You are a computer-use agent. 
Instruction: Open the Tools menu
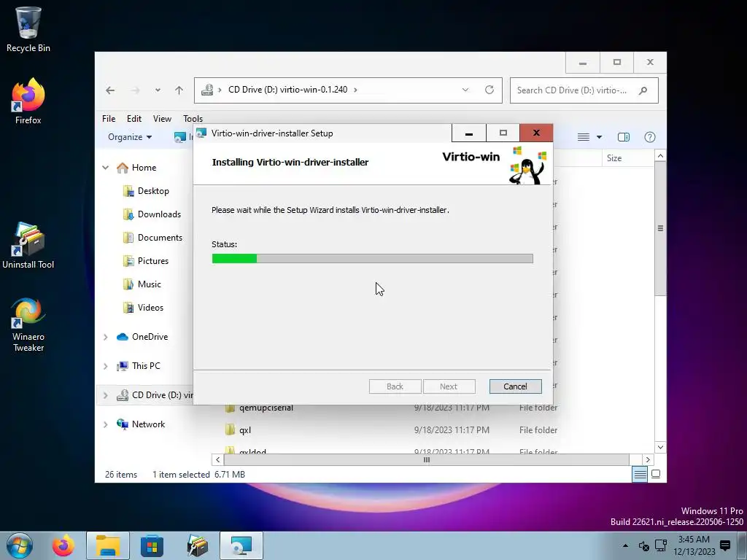click(x=193, y=119)
